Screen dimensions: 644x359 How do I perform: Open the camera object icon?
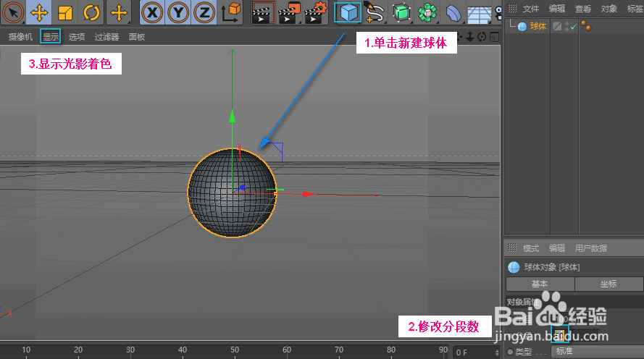click(x=498, y=12)
